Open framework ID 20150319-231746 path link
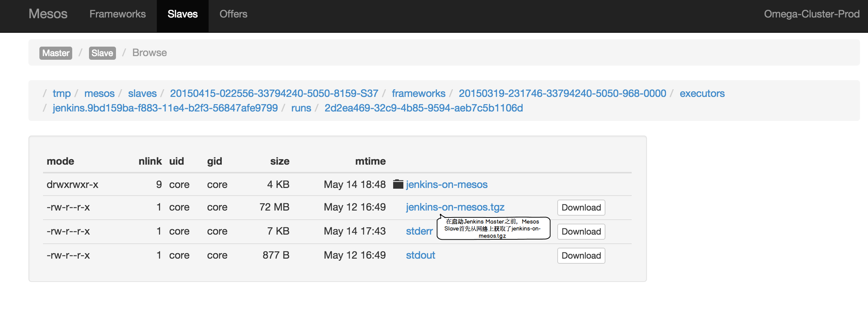Screen dimensions: 868x314 562,94
